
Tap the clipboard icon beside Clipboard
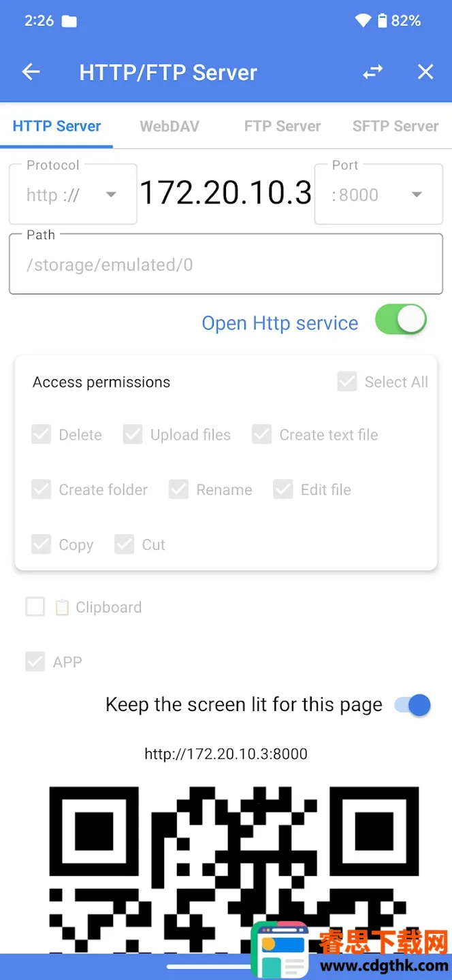pyautogui.click(x=62, y=607)
